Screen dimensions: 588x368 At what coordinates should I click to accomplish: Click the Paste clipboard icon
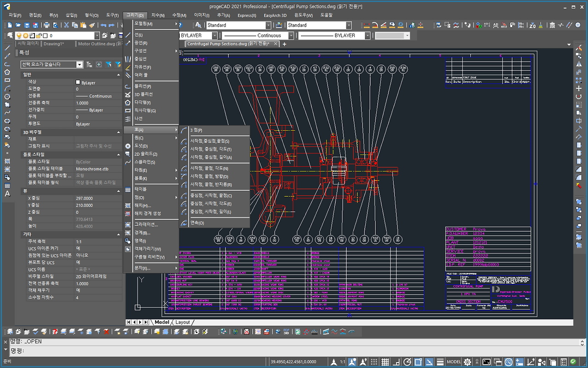pyautogui.click(x=83, y=25)
